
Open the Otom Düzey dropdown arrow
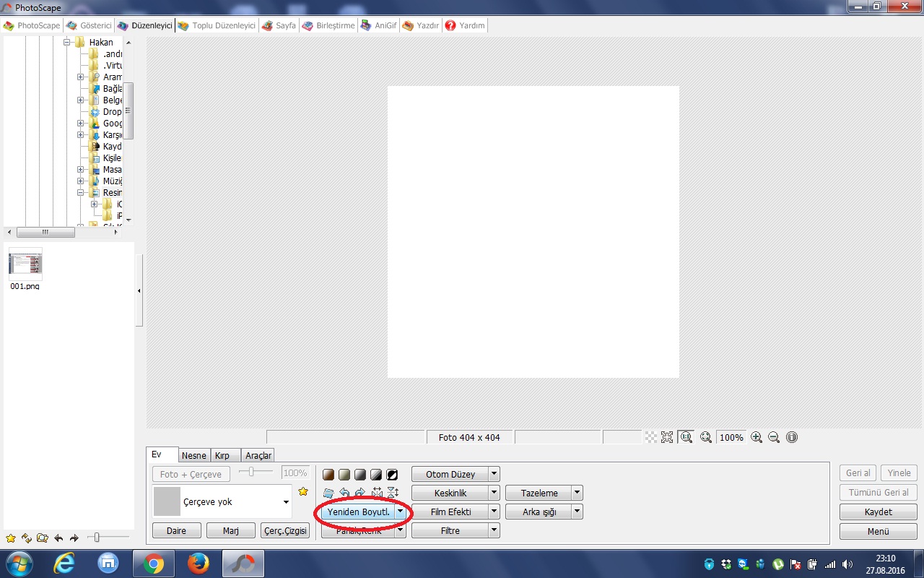pos(494,475)
